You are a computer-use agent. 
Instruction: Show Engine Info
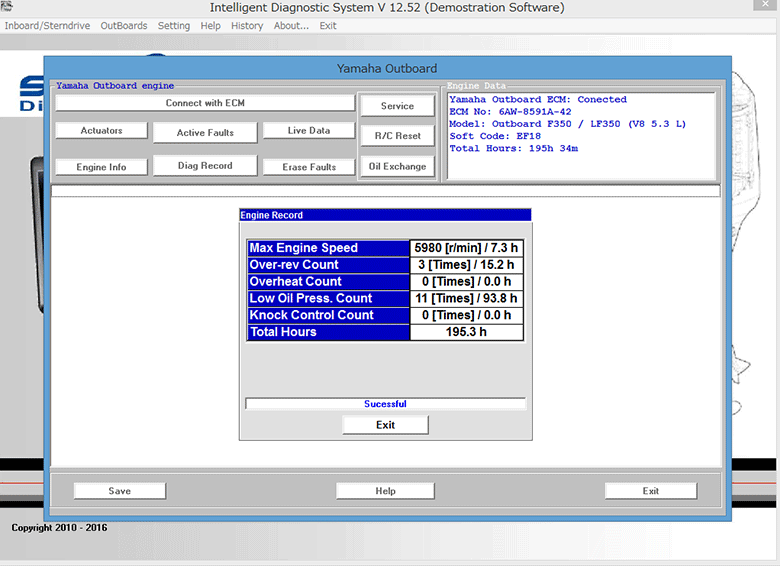coord(101,167)
